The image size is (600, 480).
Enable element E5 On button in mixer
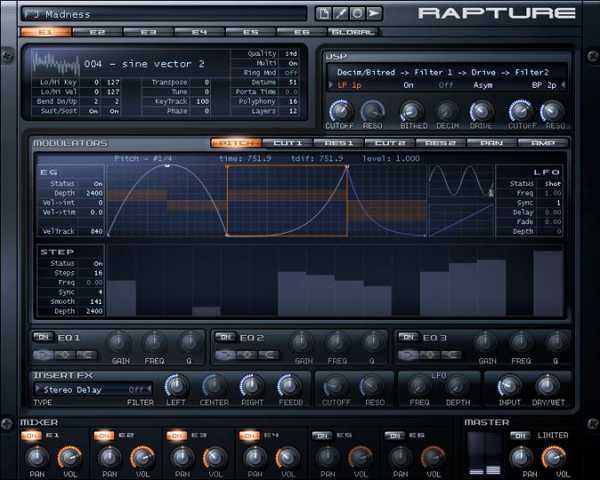point(322,436)
